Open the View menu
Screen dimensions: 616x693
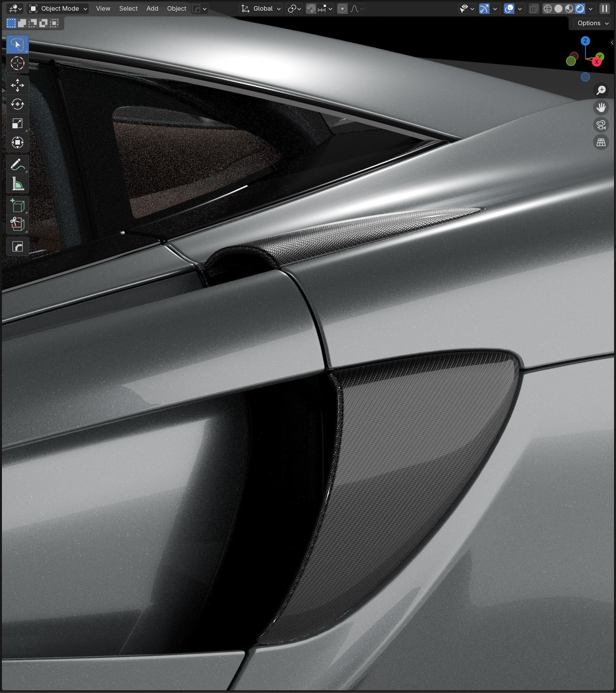point(103,8)
